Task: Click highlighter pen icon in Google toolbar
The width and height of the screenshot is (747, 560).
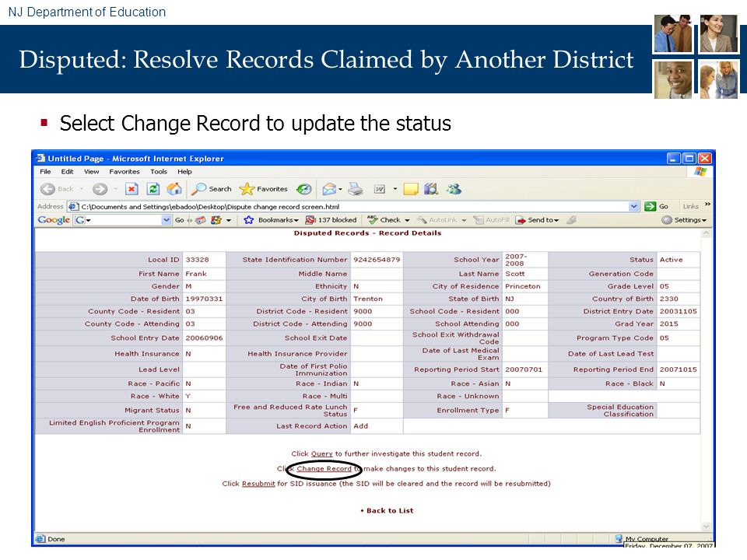Action: (571, 220)
